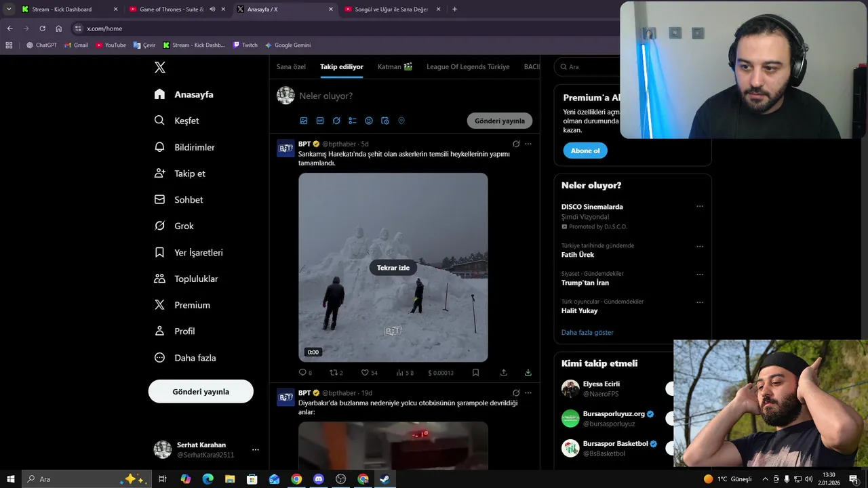Add a GIF to post
The height and width of the screenshot is (488, 868).
[320, 121]
